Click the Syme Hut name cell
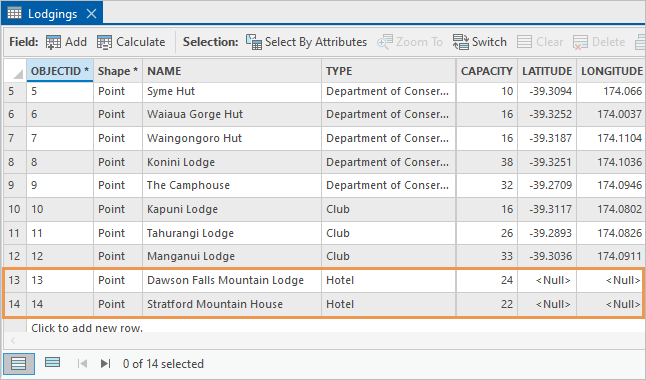 coord(232,91)
